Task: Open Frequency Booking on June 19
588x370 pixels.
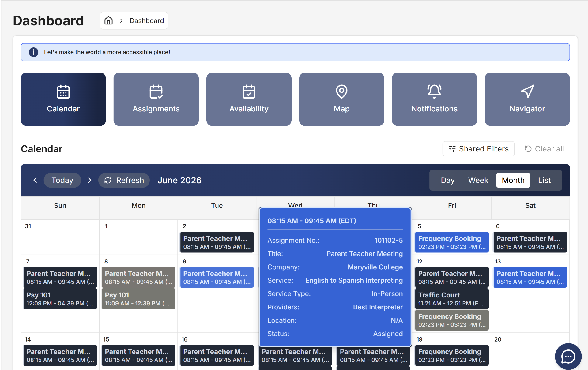Action: coord(452,355)
